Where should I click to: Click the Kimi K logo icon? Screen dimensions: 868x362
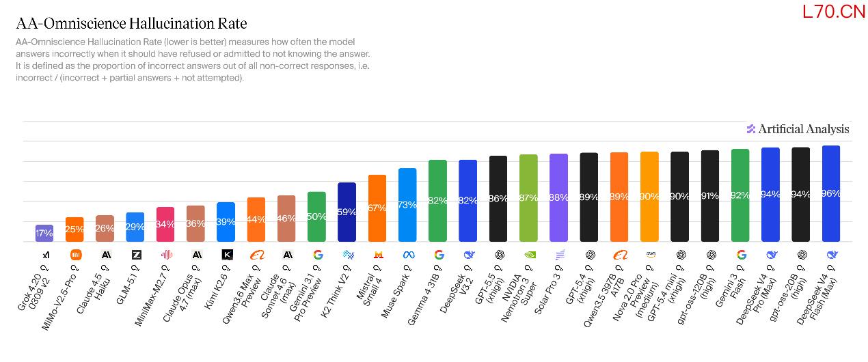226,255
